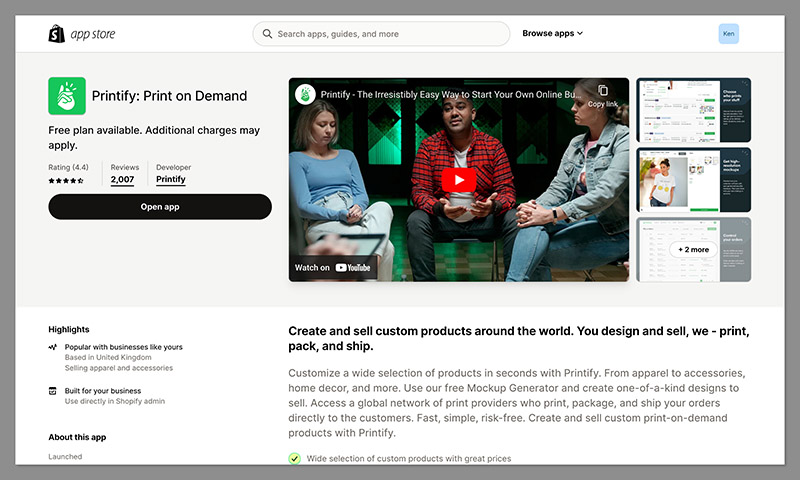Click the star rating icons
This screenshot has height=480, width=800.
pyautogui.click(x=66, y=181)
